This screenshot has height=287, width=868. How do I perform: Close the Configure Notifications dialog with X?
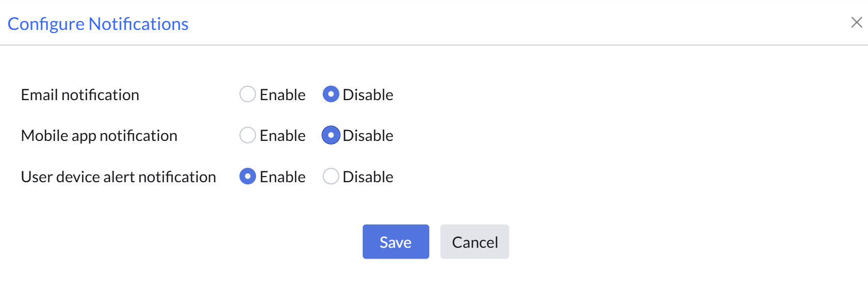[x=857, y=22]
